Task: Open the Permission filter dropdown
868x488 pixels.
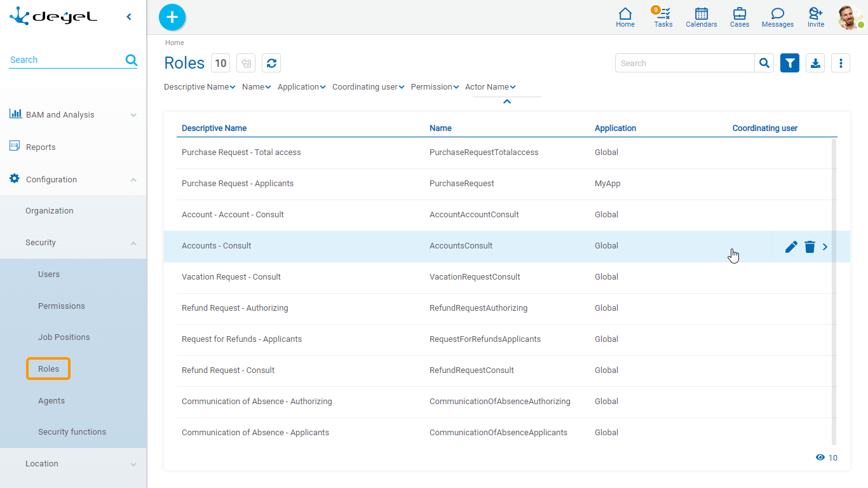Action: coord(435,87)
